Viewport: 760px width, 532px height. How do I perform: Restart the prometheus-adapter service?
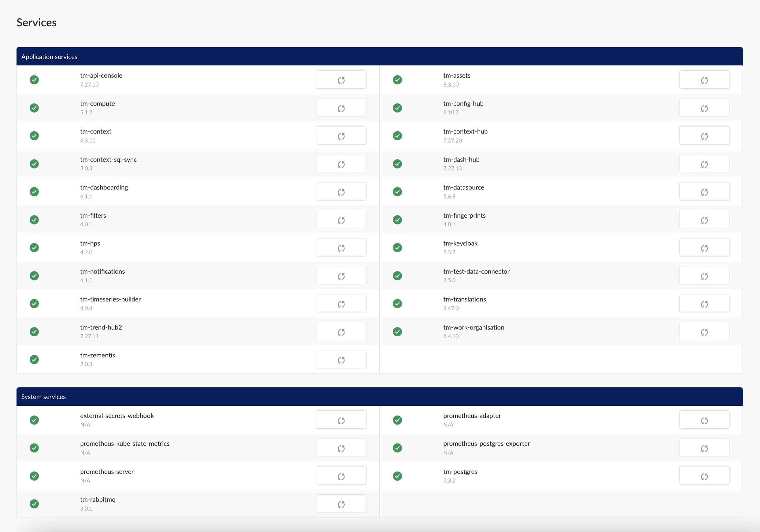click(x=704, y=420)
